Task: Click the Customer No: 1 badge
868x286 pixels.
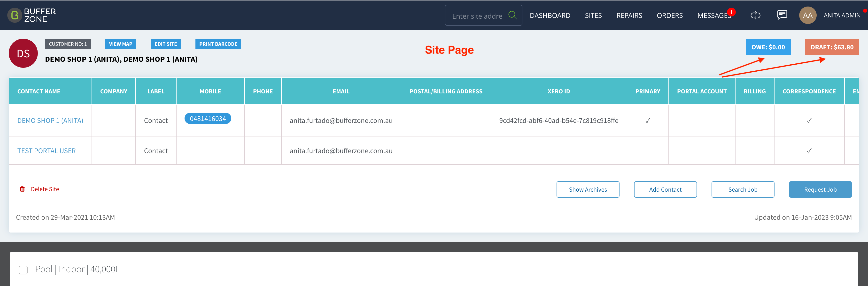Action: coord(68,44)
